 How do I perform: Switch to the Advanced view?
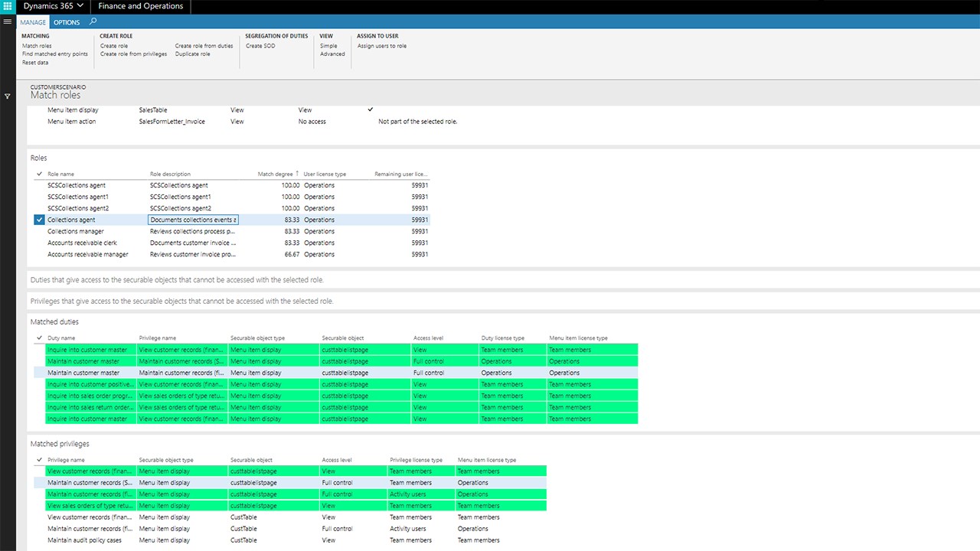click(332, 54)
